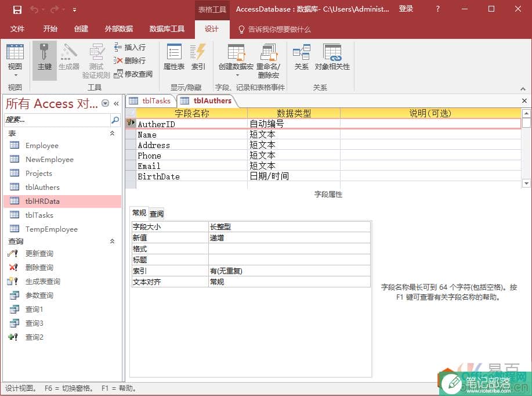532x396 pixels.
Task: Click 自动编号 data type cell
Action: tap(294, 124)
